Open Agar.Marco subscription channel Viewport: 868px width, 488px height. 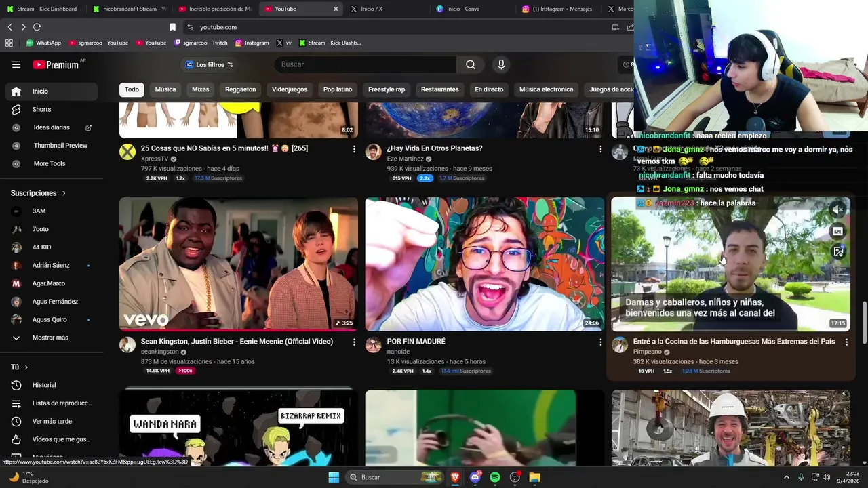coord(52,283)
